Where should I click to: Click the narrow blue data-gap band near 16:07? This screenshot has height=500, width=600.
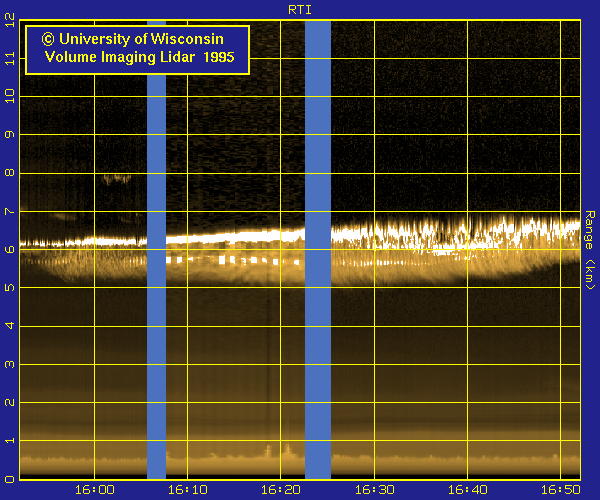(x=157, y=276)
